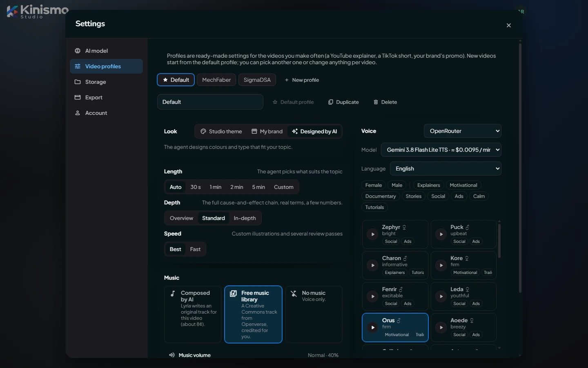Play the Orus voice preview

tap(372, 328)
